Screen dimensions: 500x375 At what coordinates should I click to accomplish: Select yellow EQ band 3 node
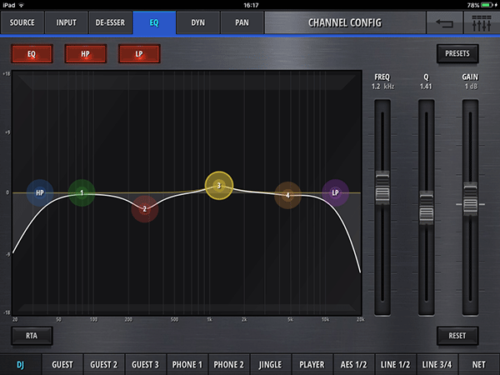(219, 186)
